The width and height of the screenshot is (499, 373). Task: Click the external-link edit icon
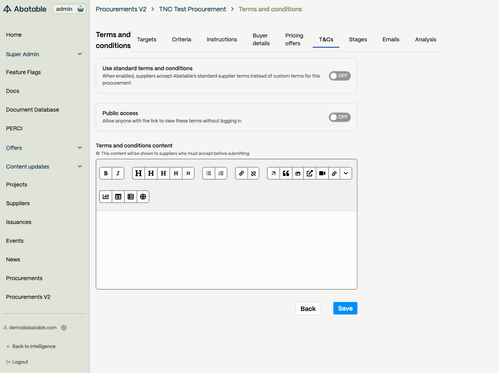310,173
